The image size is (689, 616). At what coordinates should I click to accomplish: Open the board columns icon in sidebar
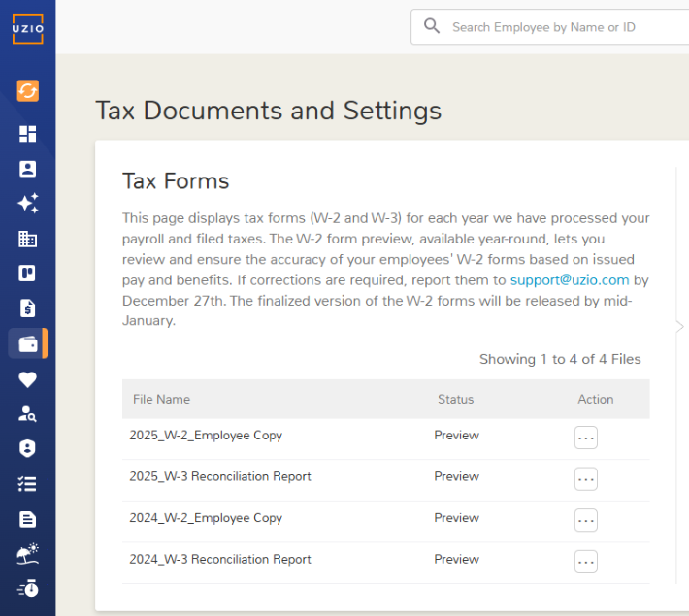pyautogui.click(x=28, y=274)
